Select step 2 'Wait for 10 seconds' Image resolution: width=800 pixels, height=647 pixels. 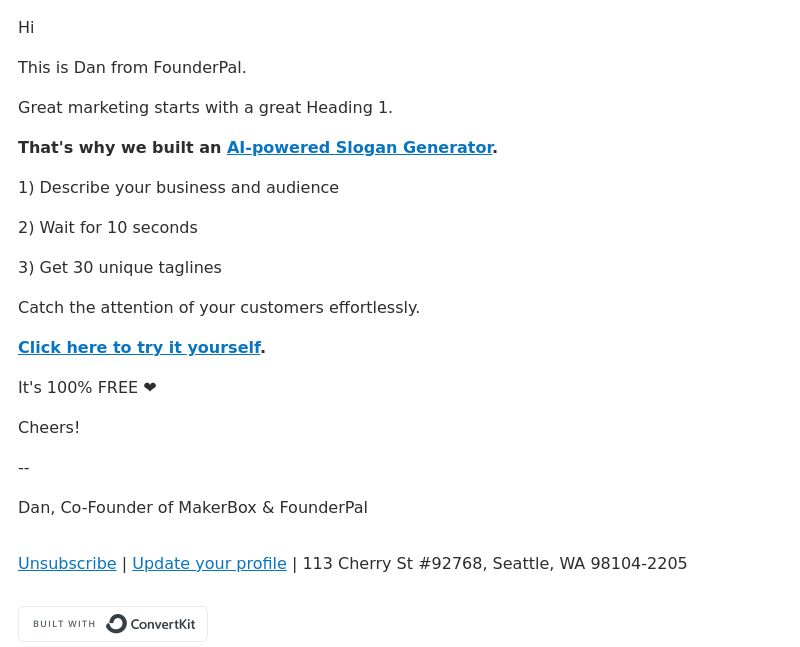108,228
